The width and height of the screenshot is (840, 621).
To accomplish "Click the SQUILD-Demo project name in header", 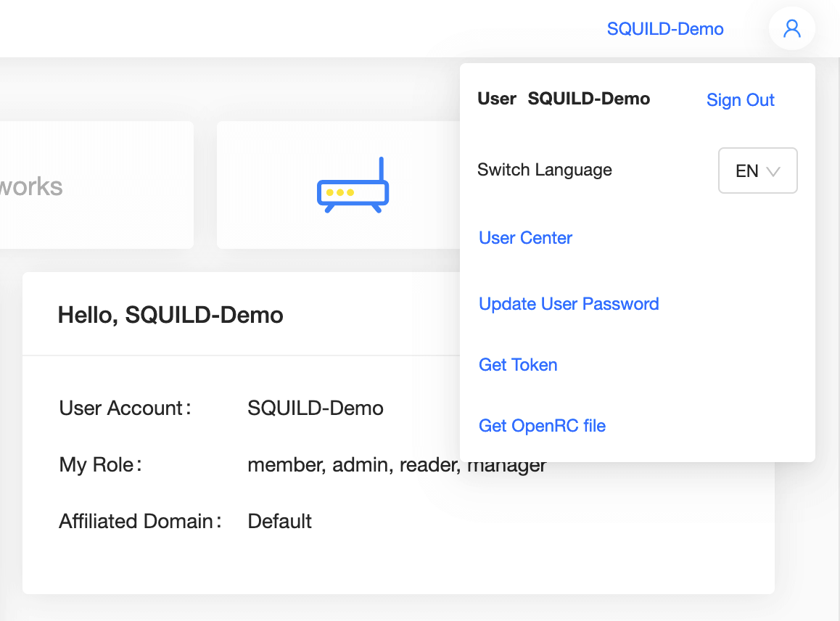I will click(x=664, y=29).
